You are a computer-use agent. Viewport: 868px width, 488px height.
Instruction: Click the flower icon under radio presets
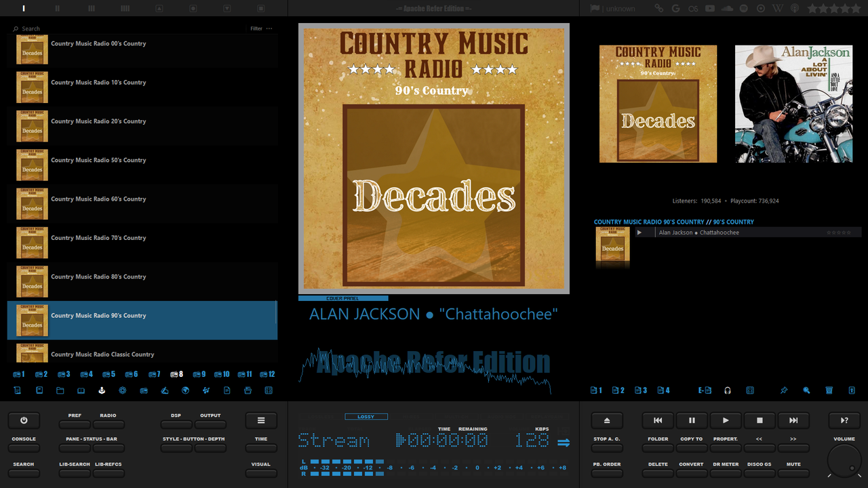pos(123,390)
